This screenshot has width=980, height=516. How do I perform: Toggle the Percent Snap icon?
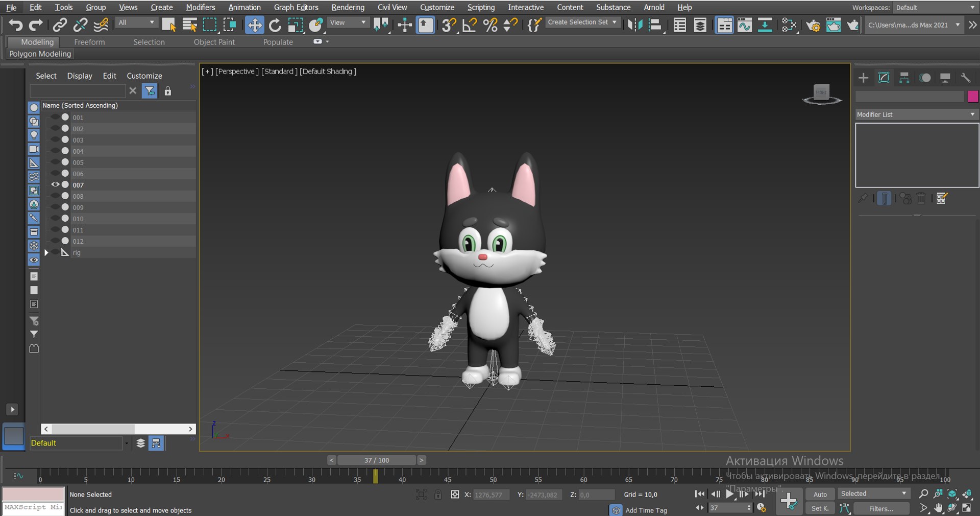pos(490,25)
